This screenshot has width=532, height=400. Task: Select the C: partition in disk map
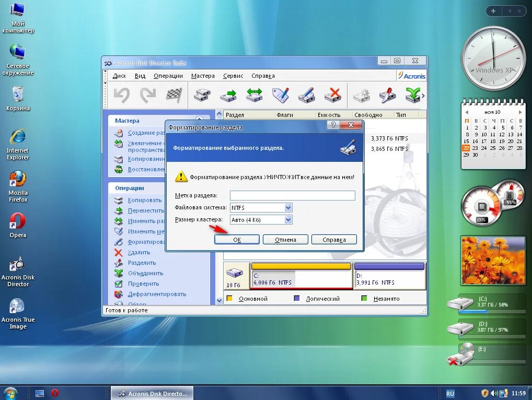(x=300, y=276)
